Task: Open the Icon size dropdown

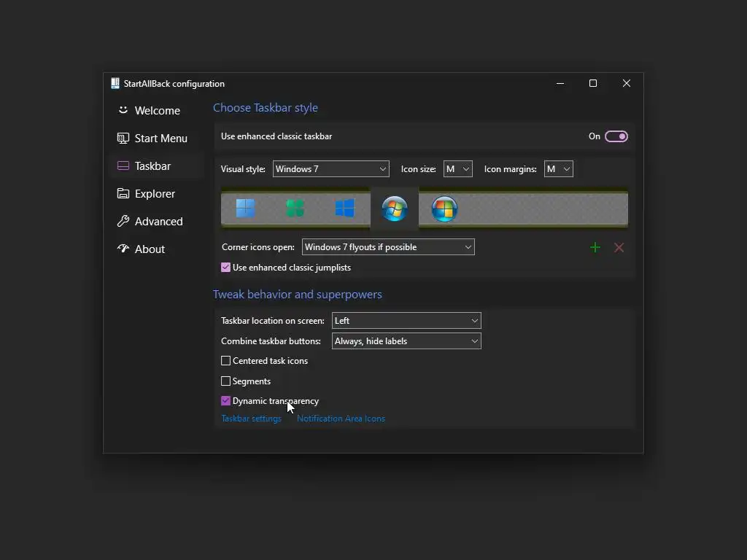Action: pyautogui.click(x=458, y=169)
